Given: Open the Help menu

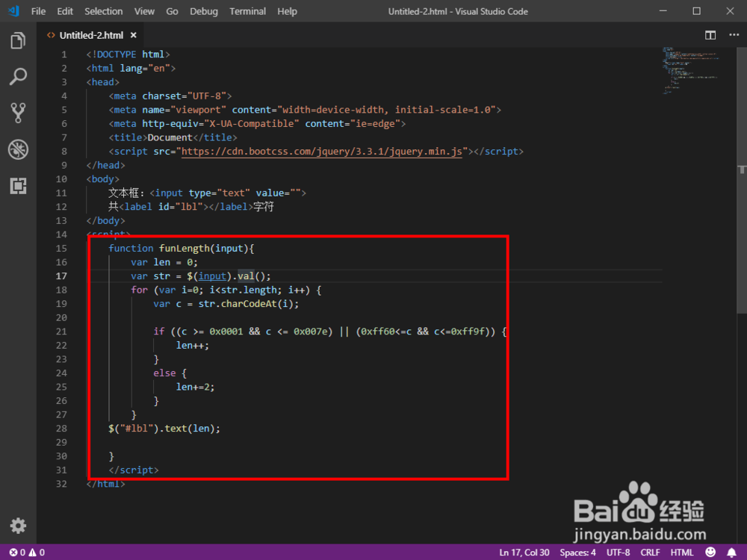Looking at the screenshot, I should [x=287, y=11].
